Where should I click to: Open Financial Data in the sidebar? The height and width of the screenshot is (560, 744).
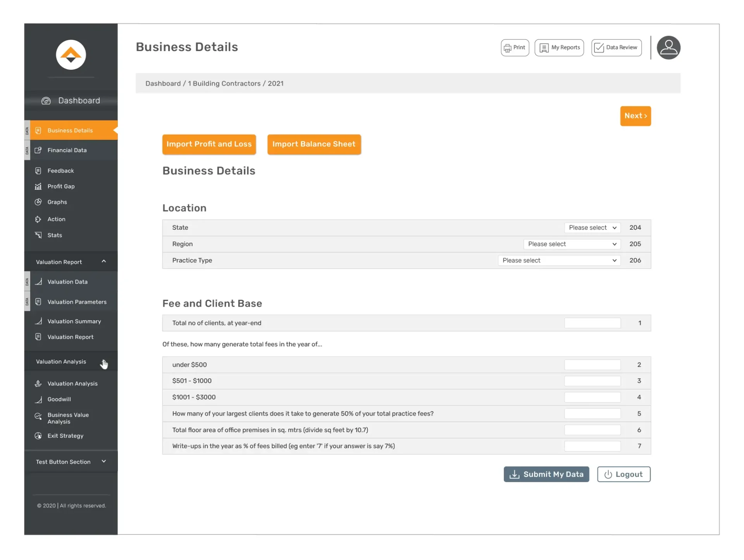click(67, 150)
